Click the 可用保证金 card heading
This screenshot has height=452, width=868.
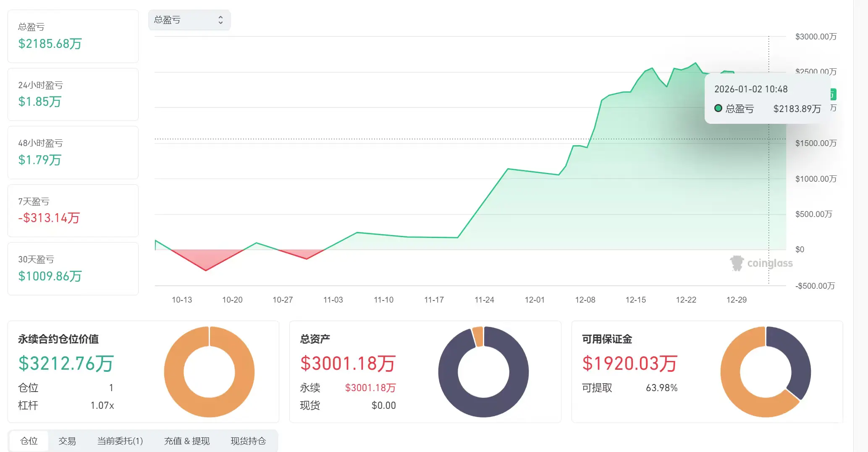607,339
